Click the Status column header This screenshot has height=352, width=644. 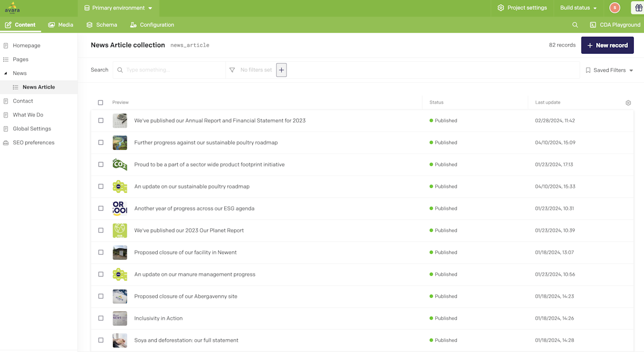coord(436,102)
